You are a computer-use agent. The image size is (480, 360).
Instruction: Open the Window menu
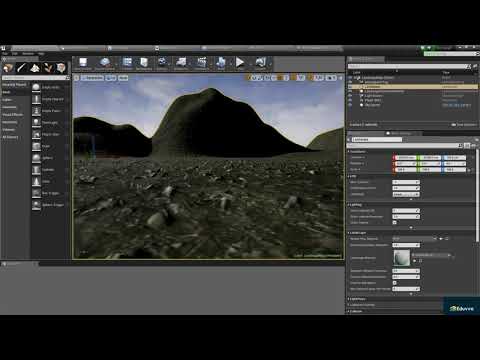point(28,54)
